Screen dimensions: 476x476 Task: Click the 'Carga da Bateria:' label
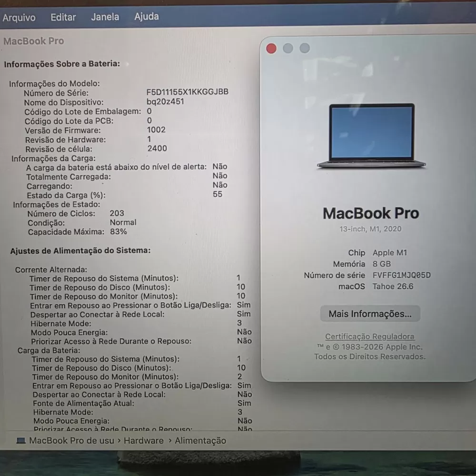tap(49, 350)
